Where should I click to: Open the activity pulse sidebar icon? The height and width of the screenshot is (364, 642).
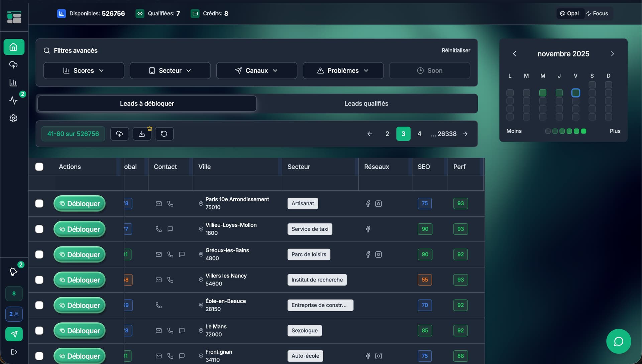[x=13, y=100]
